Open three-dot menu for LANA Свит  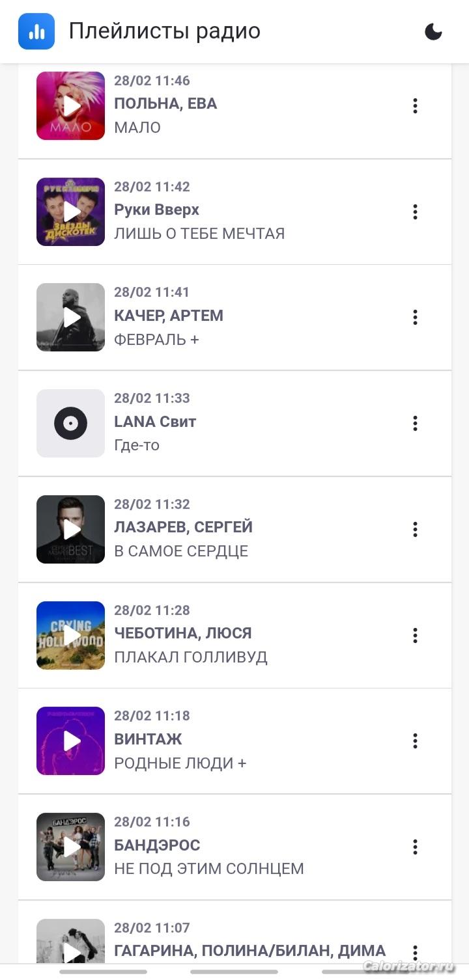pyautogui.click(x=415, y=424)
